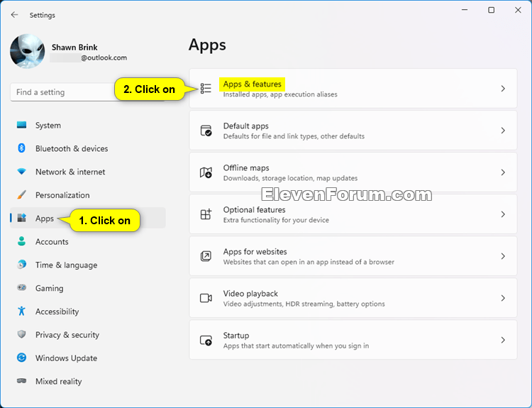The height and width of the screenshot is (408, 532).
Task: Expand Startup chevron
Action: click(503, 340)
